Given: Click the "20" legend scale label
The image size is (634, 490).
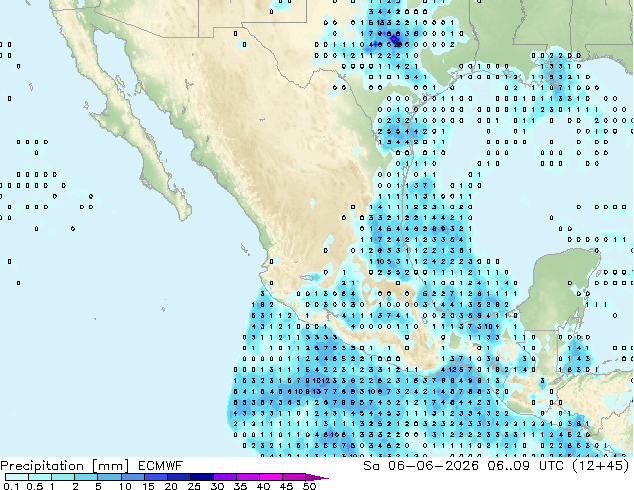Looking at the screenshot, I should [171, 486].
